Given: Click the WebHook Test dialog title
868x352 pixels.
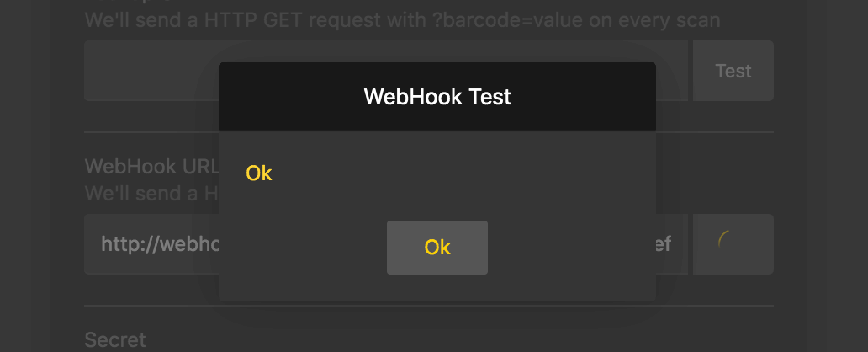Looking at the screenshot, I should [437, 97].
